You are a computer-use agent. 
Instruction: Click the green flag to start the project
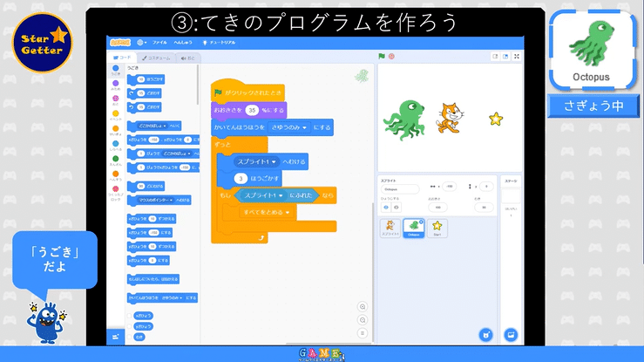[382, 57]
